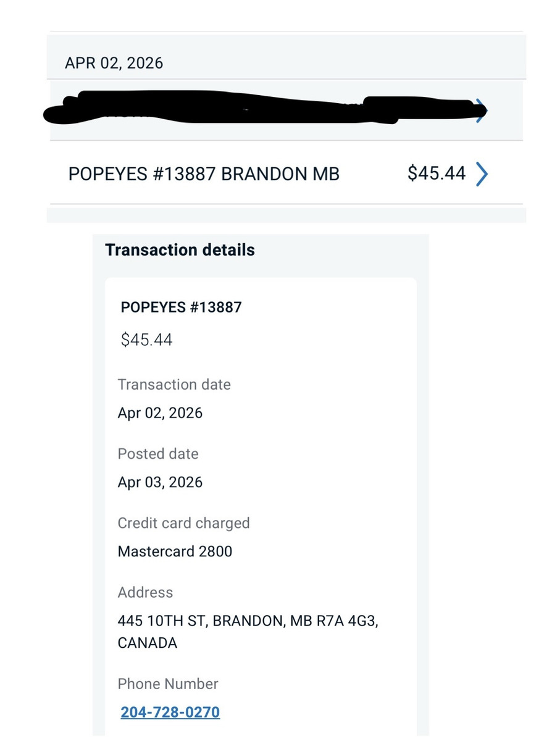Click the $45.44 amount in transaction list
Screen dimensions: 560x741
tap(436, 174)
